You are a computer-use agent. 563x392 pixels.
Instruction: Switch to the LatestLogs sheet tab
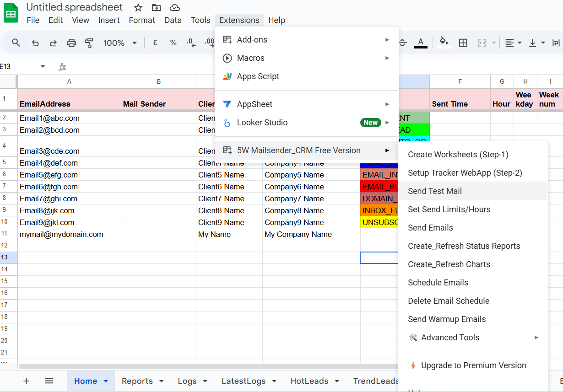tap(243, 381)
